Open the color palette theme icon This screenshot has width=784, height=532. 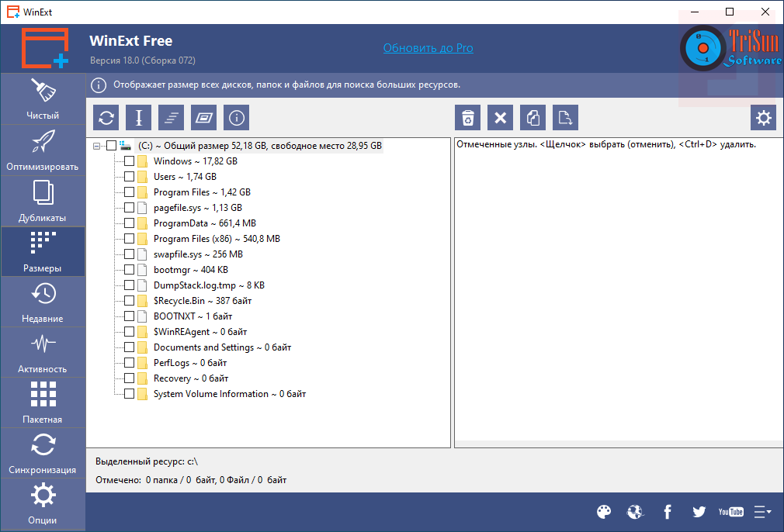point(604,512)
